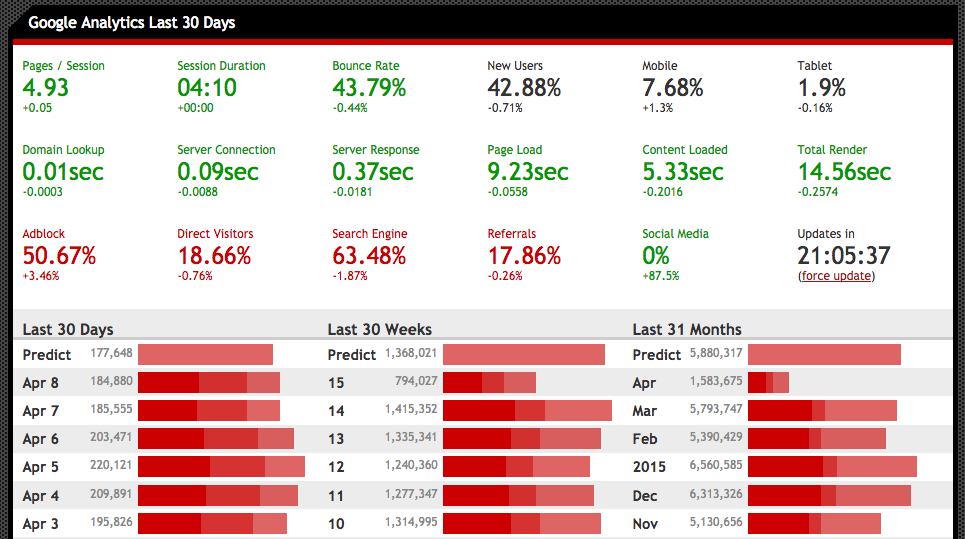Click the Referrals 17.86% value
The height and width of the screenshot is (539, 965).
coord(524,256)
